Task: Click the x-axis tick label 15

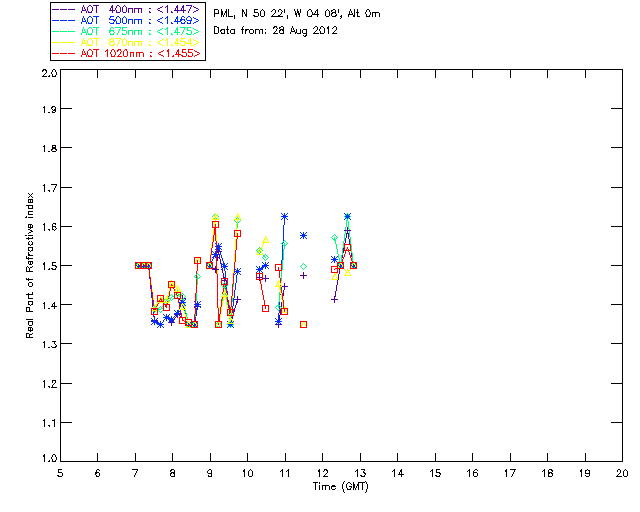Action: click(x=435, y=473)
